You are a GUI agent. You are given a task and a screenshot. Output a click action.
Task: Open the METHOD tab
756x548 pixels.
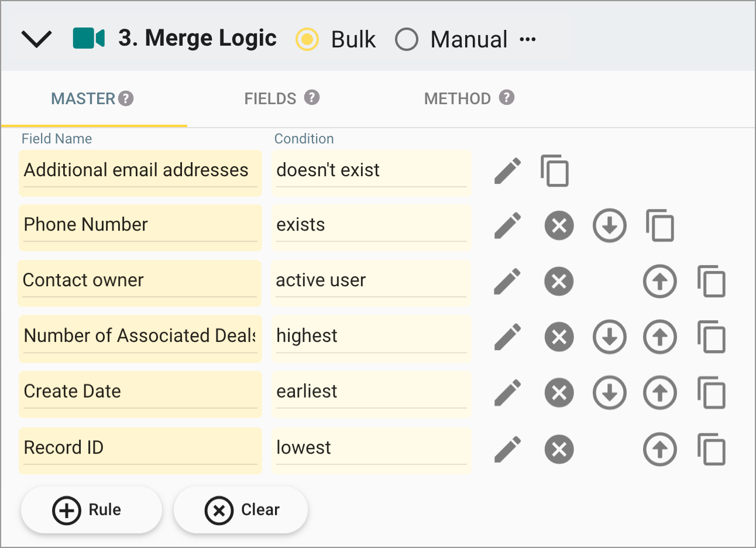point(459,98)
